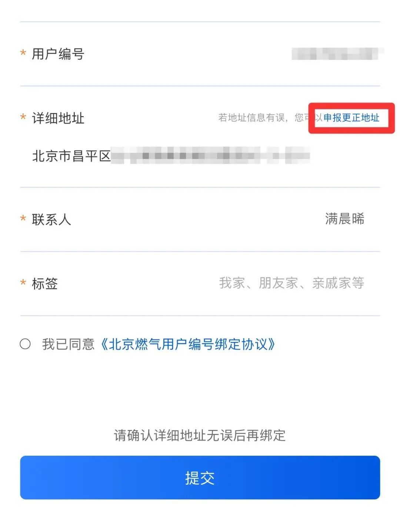Click the 标签 input with placeholder 我家、朋友家
The height and width of the screenshot is (532, 400).
pos(291,283)
